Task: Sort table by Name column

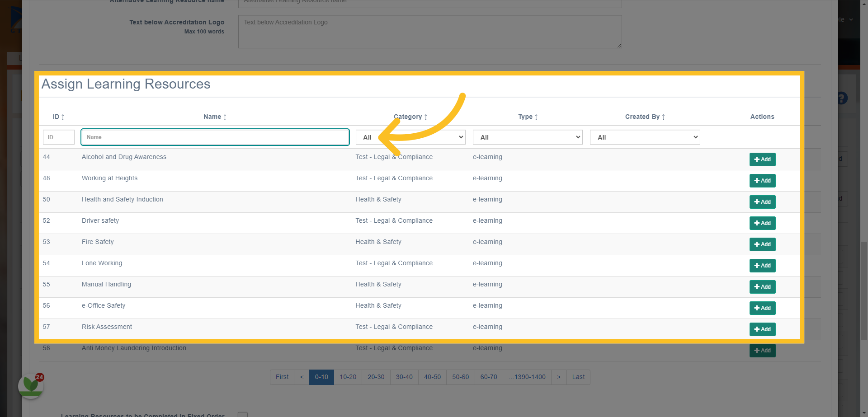Action: coord(215,117)
